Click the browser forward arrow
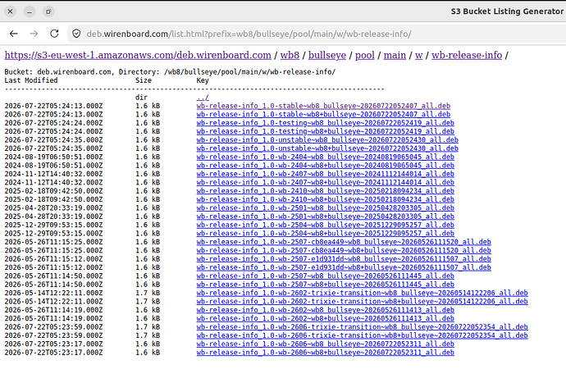Image resolution: width=566 pixels, height=392 pixels. click(x=34, y=34)
